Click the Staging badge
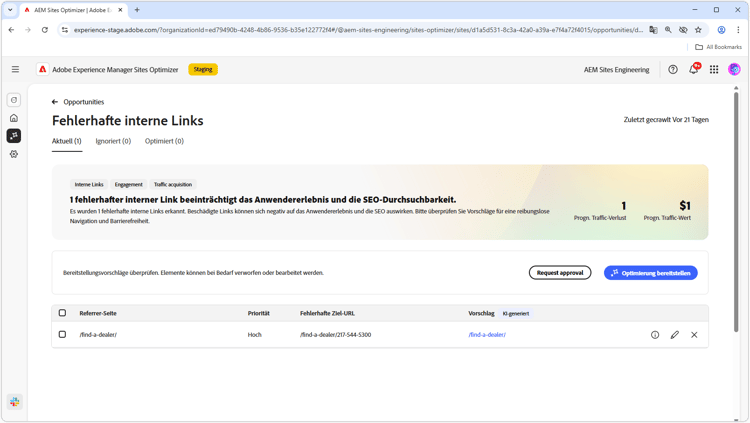Image resolution: width=750 pixels, height=423 pixels. coord(203,69)
